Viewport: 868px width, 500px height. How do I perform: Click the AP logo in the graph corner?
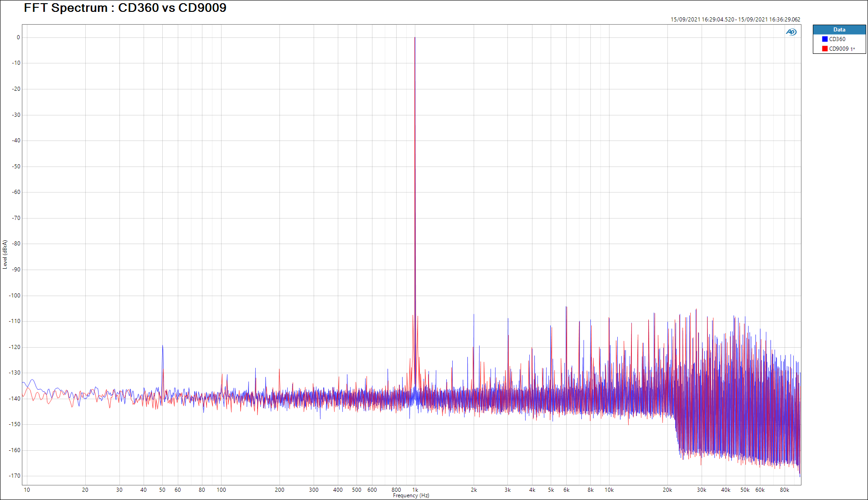(x=791, y=32)
